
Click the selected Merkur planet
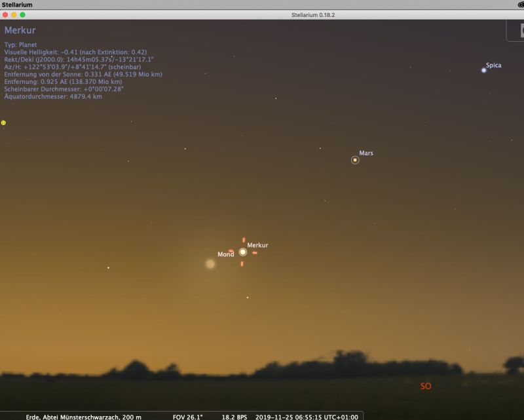pos(243,252)
